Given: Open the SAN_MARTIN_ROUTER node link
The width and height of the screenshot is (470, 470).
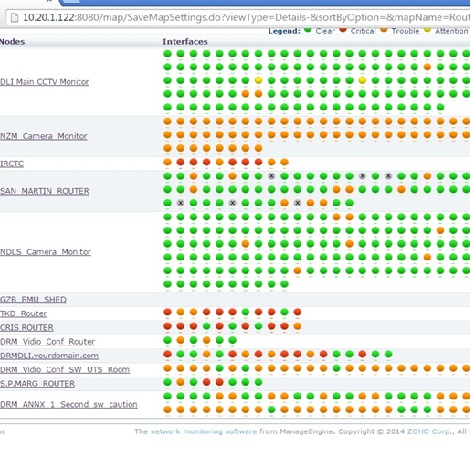Looking at the screenshot, I should tap(45, 191).
